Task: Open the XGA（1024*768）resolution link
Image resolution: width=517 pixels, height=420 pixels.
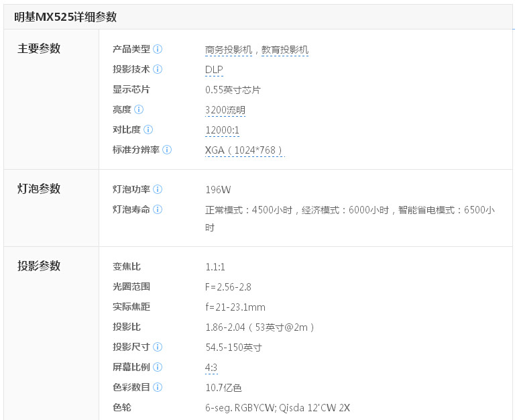Action: (245, 150)
